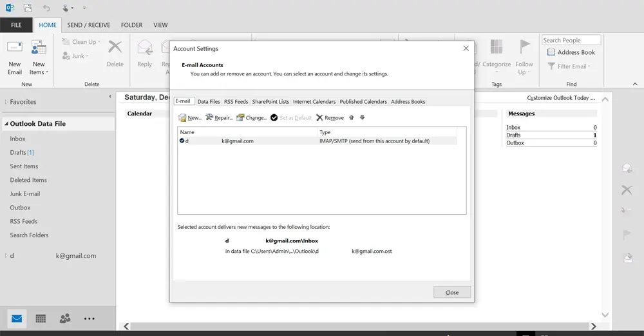The width and height of the screenshot is (644, 336).
Task: Select the Drafts [1] folder
Action: (22, 152)
